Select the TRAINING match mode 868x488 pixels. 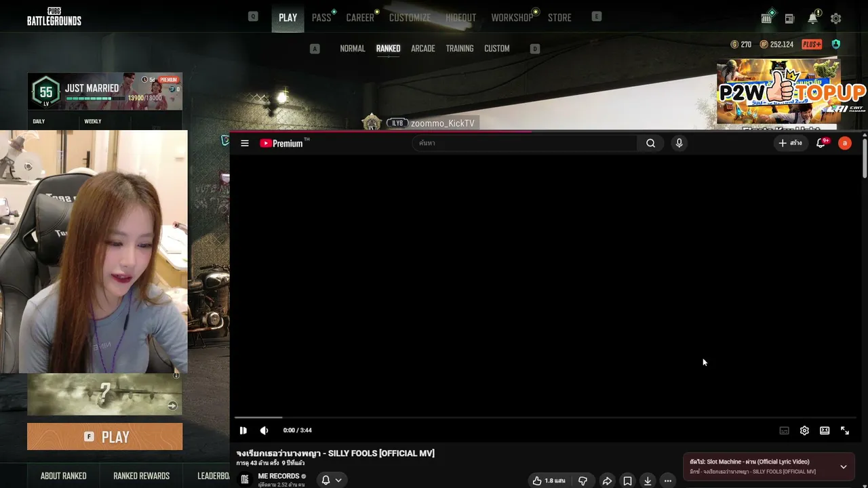click(x=460, y=49)
